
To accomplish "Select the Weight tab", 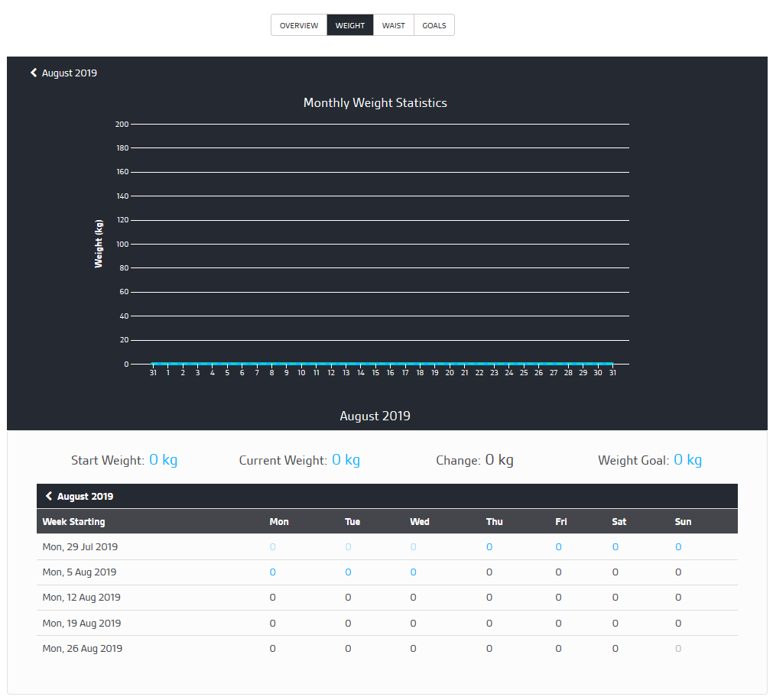I will tap(350, 25).
